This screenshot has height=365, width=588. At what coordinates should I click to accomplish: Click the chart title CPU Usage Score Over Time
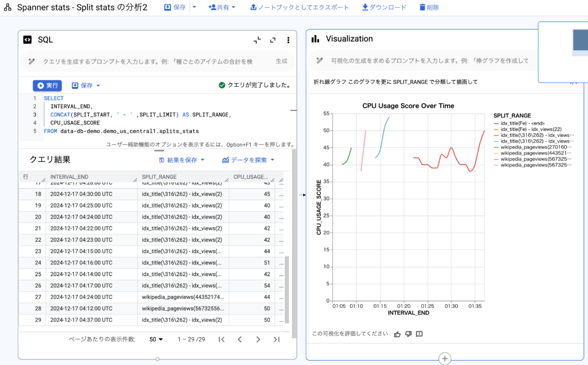tap(408, 106)
